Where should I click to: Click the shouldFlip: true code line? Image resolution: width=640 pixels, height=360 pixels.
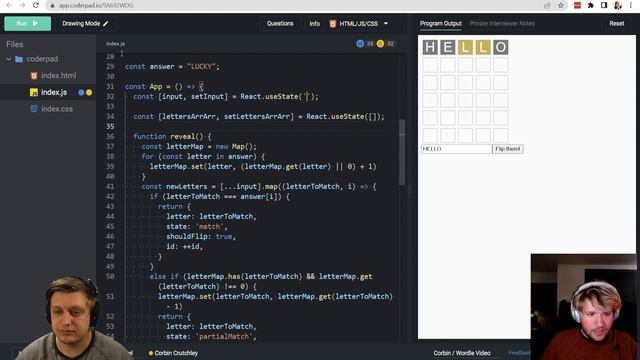click(x=201, y=236)
